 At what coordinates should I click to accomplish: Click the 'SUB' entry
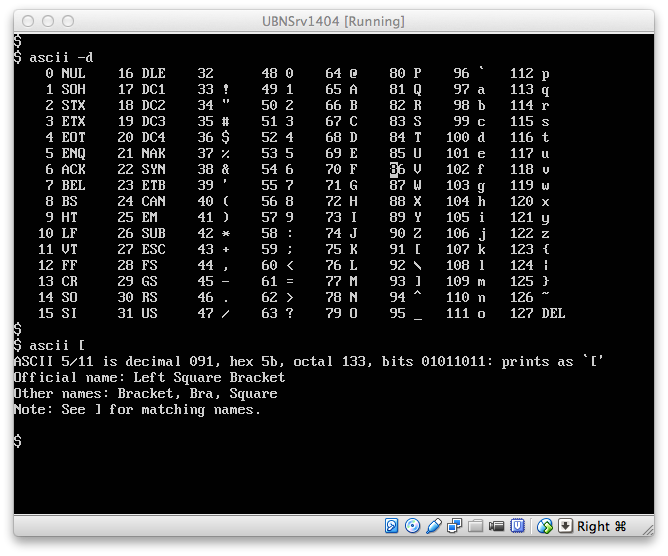153,233
